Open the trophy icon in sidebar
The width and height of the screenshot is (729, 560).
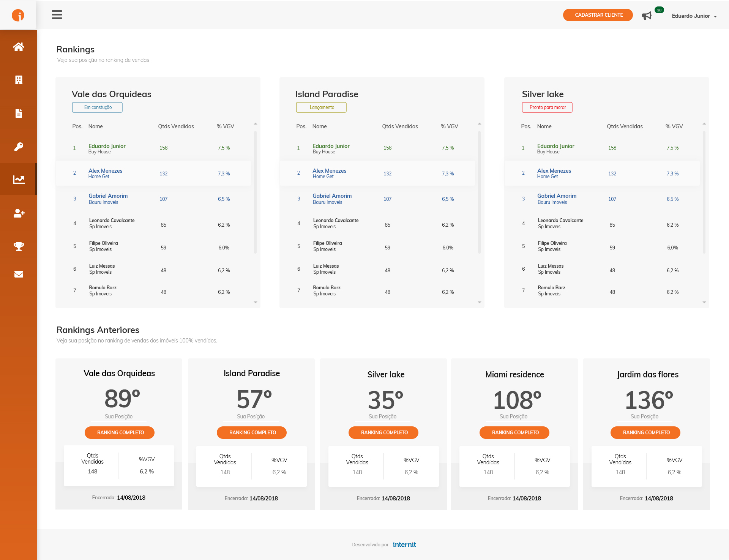(18, 246)
